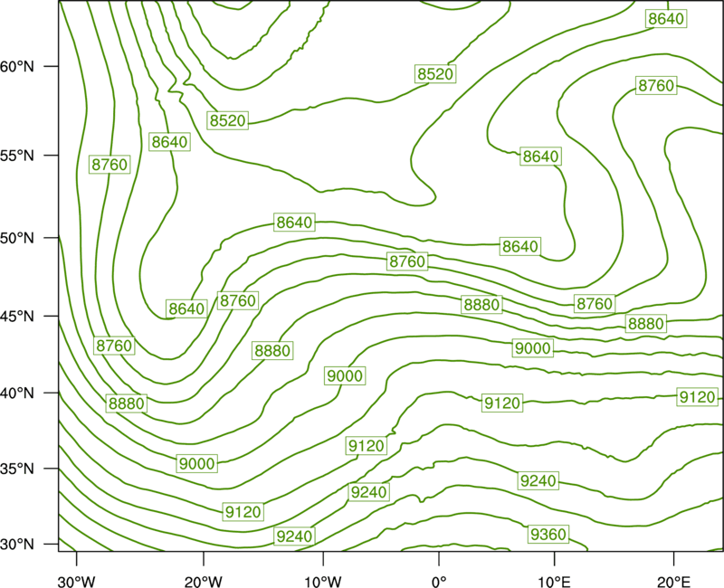The height and width of the screenshot is (588, 724).
Task: Click the 45°N latitude axis label
Action: 17,316
